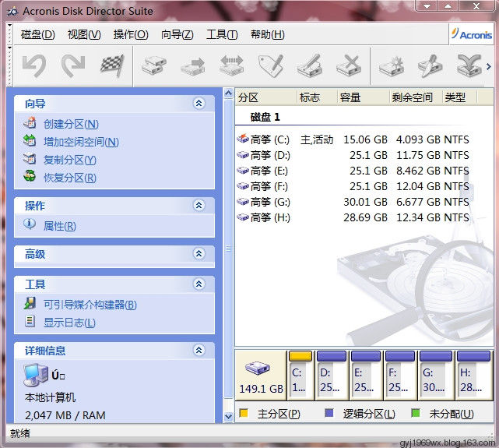Click the change label tag icon
The image size is (499, 448).
point(271,66)
